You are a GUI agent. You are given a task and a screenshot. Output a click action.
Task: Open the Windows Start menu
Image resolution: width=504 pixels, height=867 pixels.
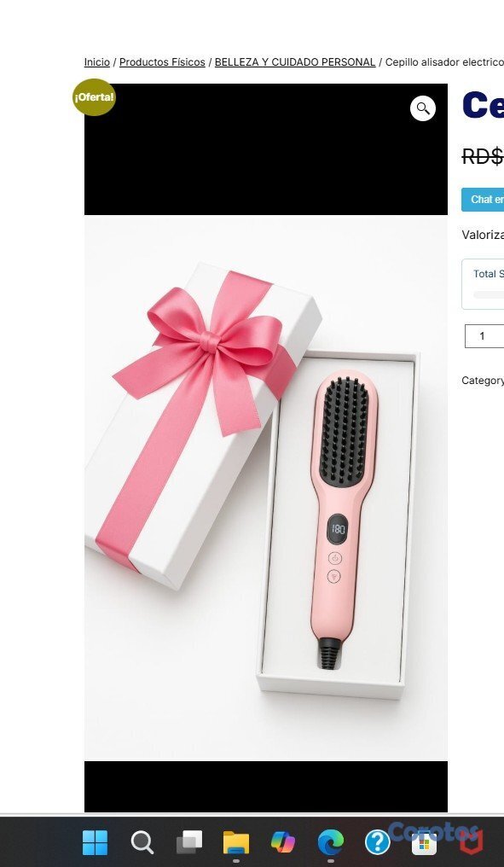95,842
